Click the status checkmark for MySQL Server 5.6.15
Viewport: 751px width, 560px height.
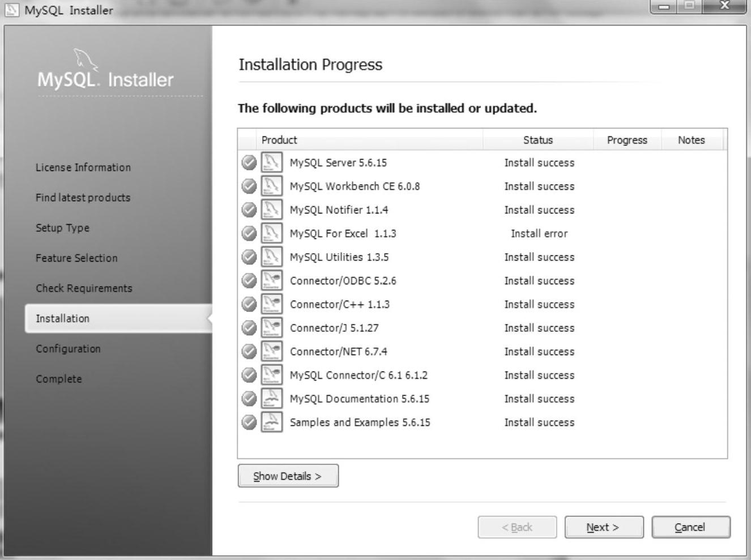(249, 163)
